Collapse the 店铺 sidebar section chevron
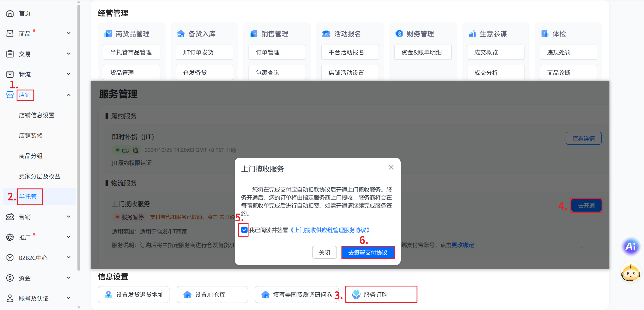This screenshot has height=310, width=644. pos(69,95)
